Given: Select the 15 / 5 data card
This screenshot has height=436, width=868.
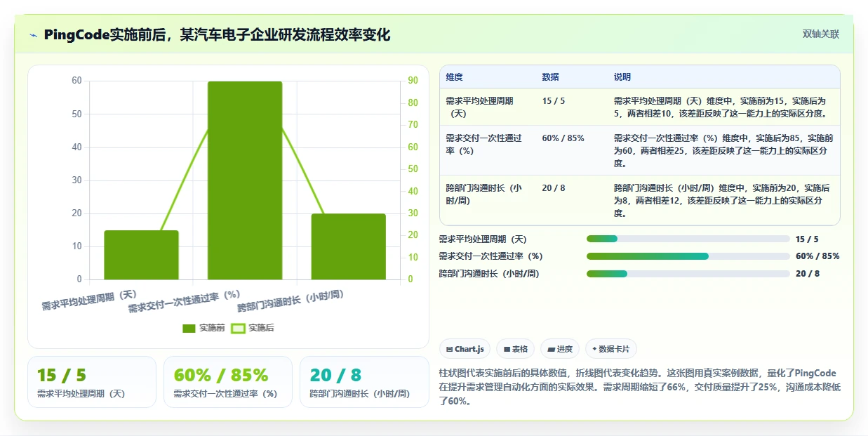Looking at the screenshot, I should click(92, 382).
